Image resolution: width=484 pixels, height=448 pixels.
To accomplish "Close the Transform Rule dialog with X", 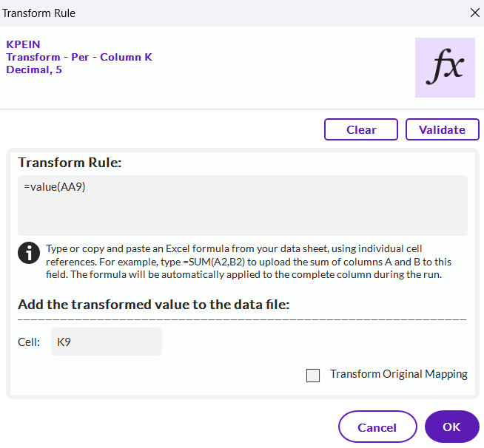I will pos(474,13).
